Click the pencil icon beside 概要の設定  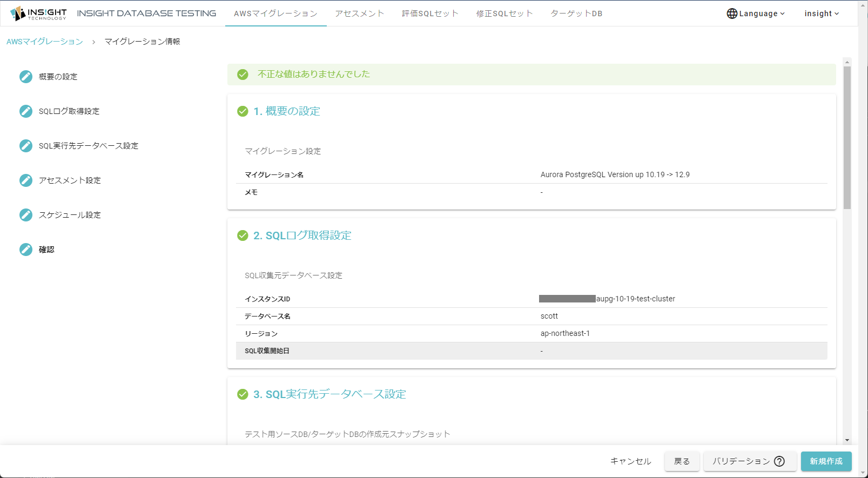pyautogui.click(x=26, y=77)
